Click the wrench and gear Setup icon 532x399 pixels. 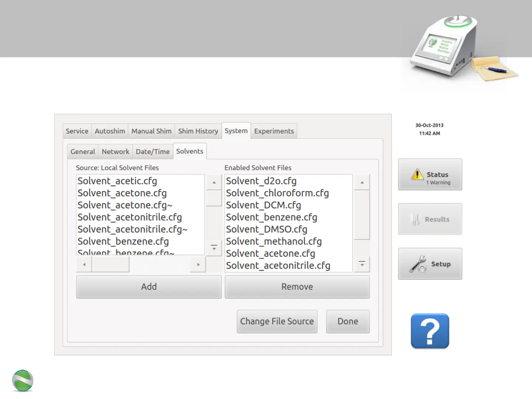point(418,264)
